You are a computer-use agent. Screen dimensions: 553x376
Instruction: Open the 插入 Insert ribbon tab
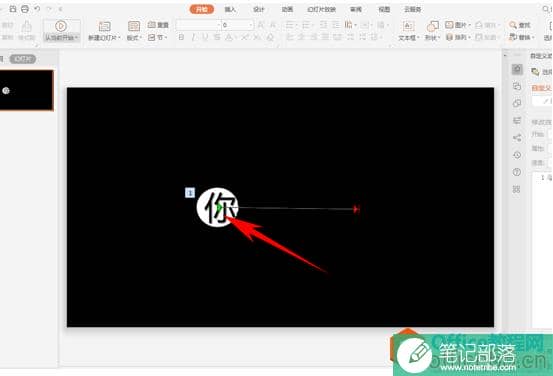[x=230, y=9]
